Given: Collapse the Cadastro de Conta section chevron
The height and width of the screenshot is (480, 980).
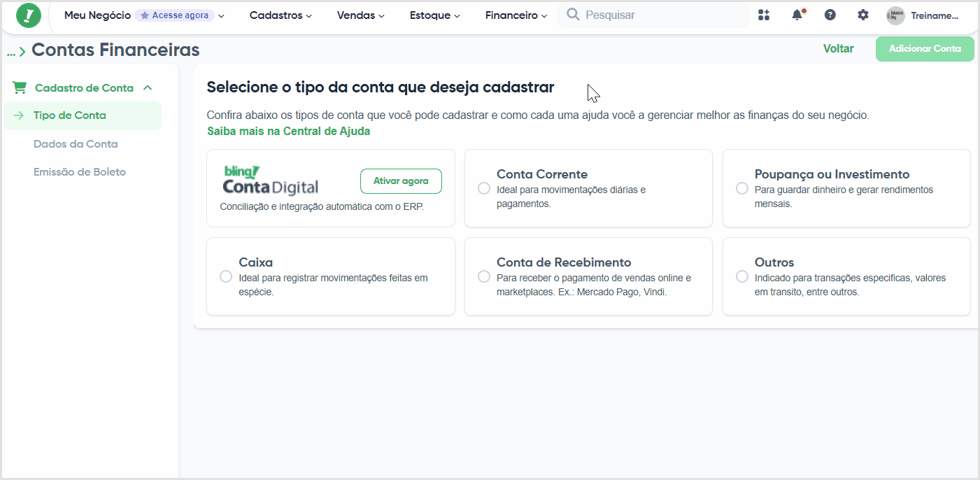Looking at the screenshot, I should point(148,87).
